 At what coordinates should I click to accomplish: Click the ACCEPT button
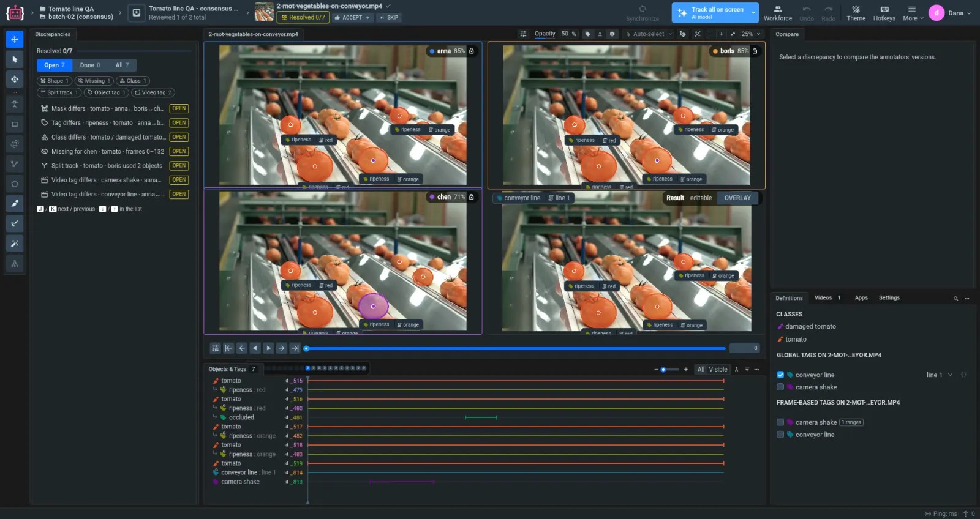352,18
